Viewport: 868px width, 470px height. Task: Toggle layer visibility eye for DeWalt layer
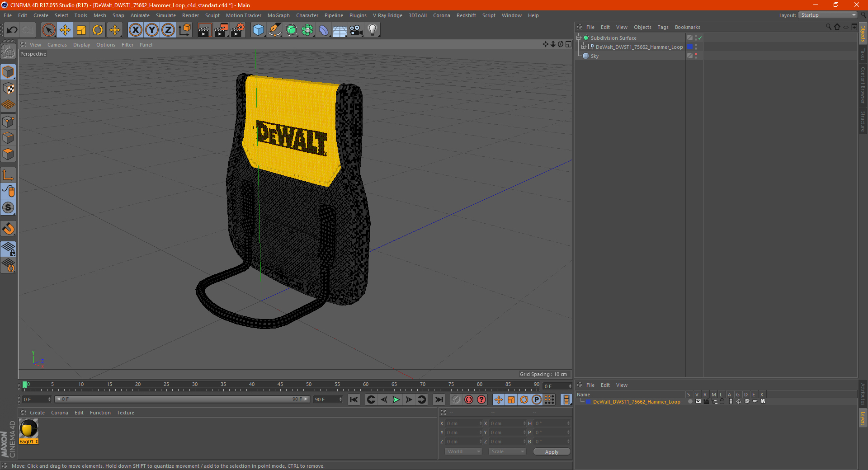click(698, 401)
